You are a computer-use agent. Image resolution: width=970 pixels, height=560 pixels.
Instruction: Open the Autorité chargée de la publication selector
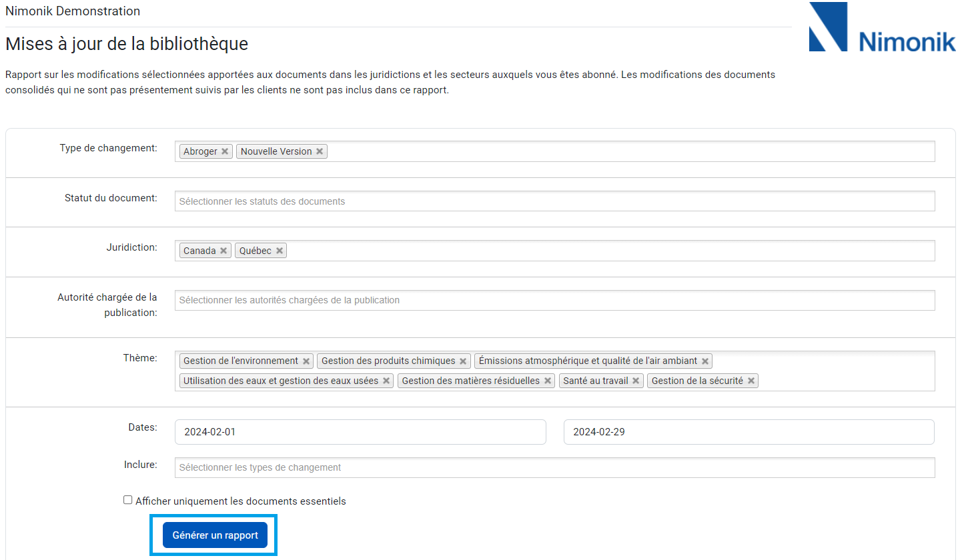pos(554,300)
